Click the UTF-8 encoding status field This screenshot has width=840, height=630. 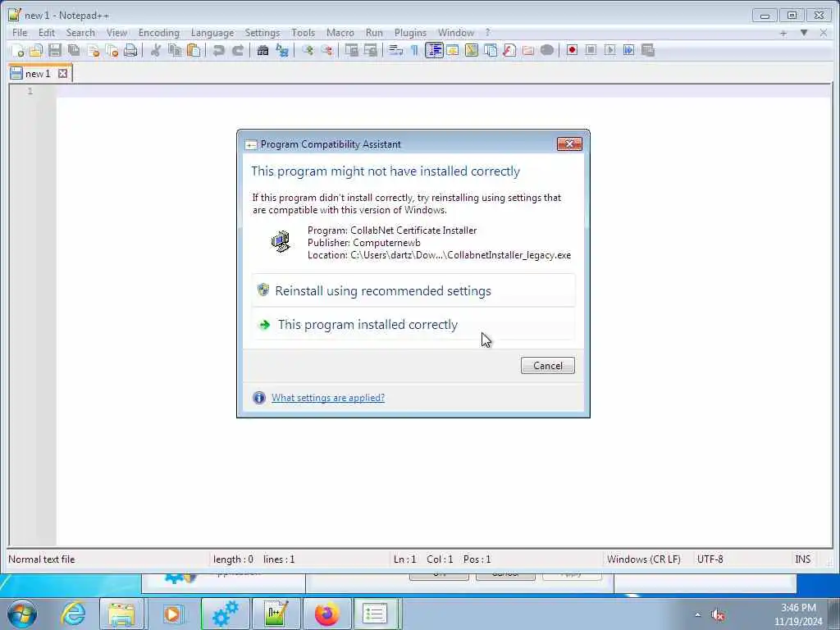(x=710, y=559)
